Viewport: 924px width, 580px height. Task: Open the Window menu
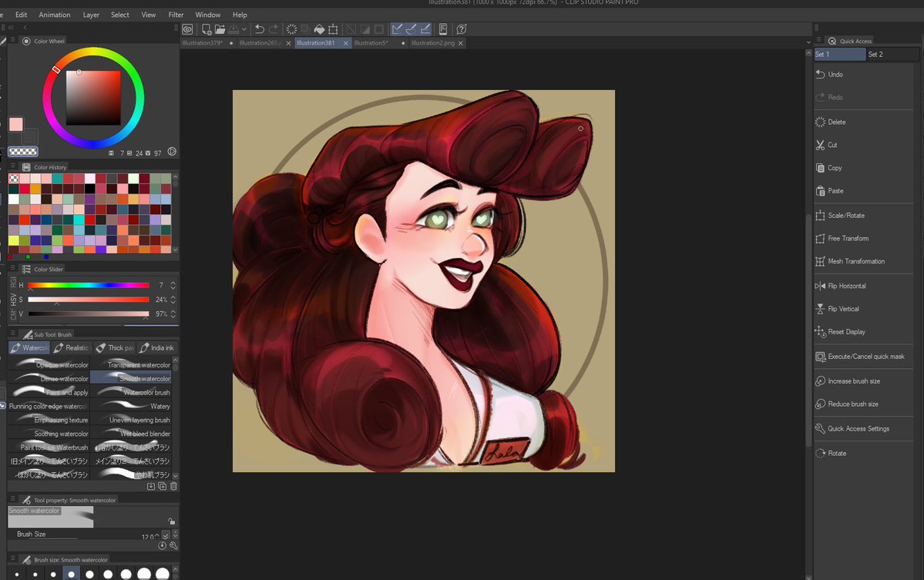click(207, 15)
